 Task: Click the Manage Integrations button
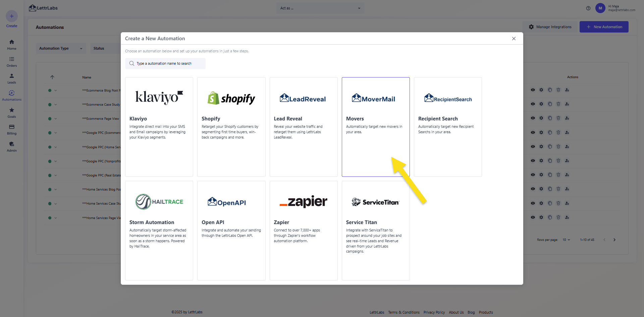[x=550, y=27]
